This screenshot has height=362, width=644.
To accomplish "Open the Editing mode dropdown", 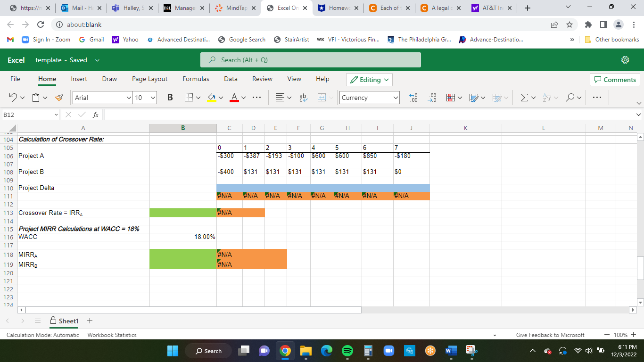I will tap(369, 80).
